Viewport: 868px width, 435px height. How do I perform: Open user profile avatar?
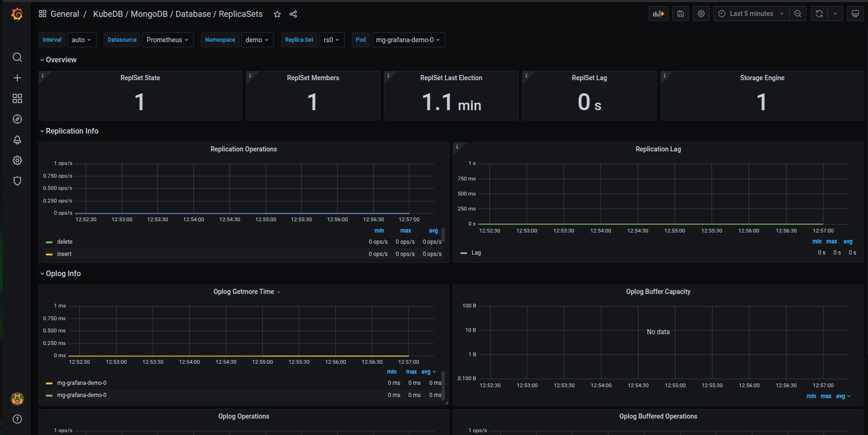(17, 399)
